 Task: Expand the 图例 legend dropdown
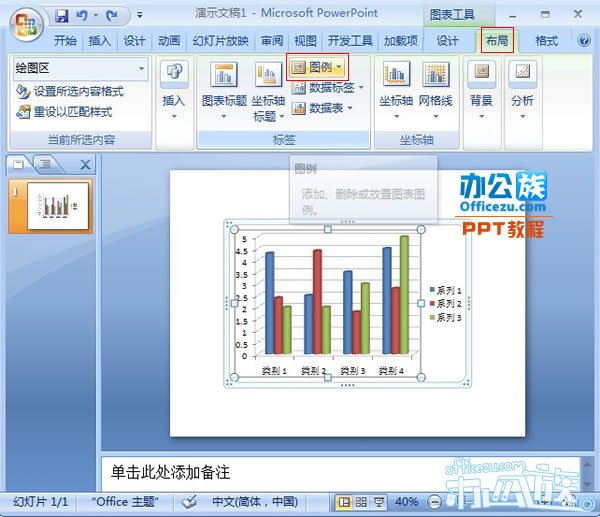(339, 67)
